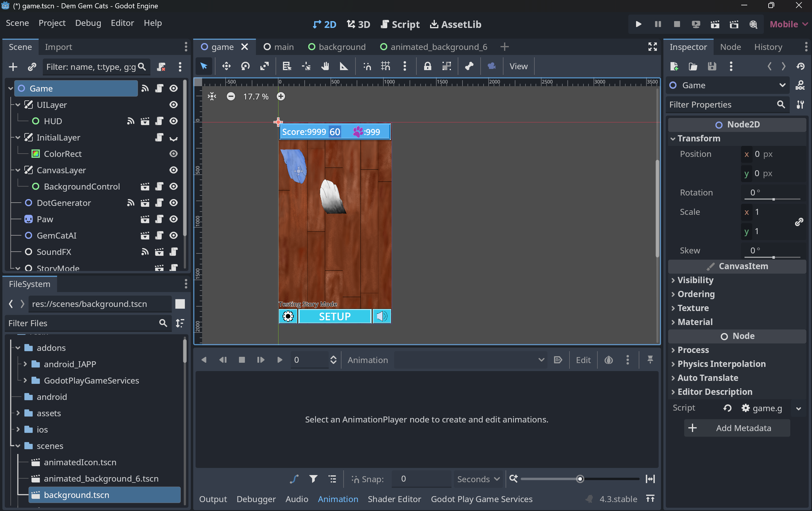
Task: Add a new child node in the Scene panel
Action: [x=12, y=67]
